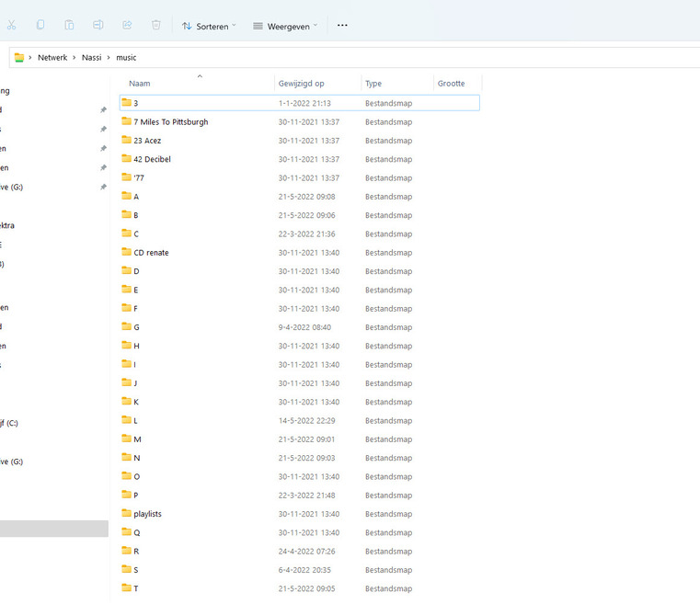Select the folder row named O
Image resolution: width=700 pixels, height=604 pixels.
pyautogui.click(x=300, y=476)
